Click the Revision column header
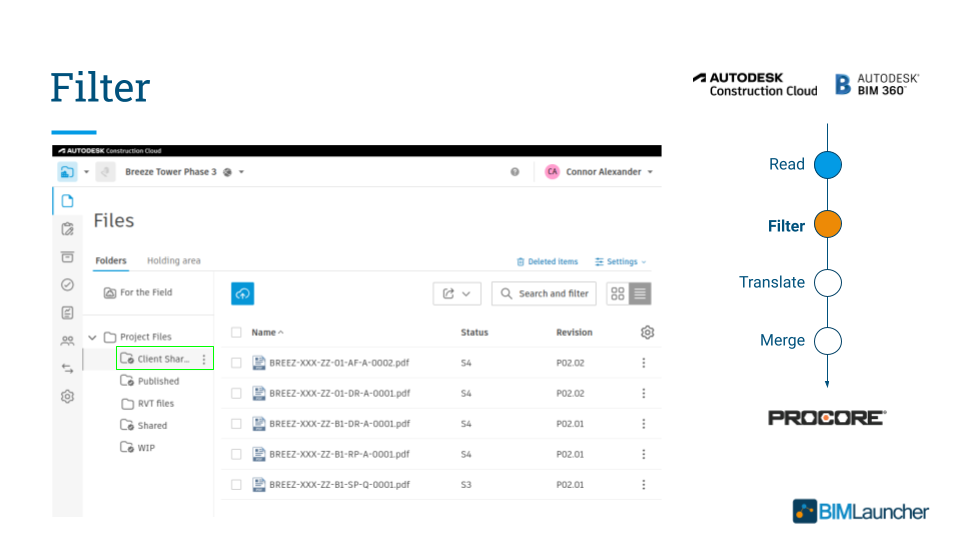This screenshot has width=960, height=540. point(574,332)
